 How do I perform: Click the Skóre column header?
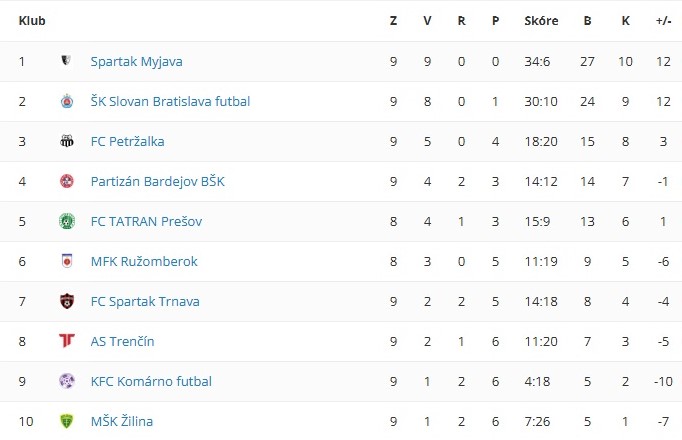click(x=541, y=20)
